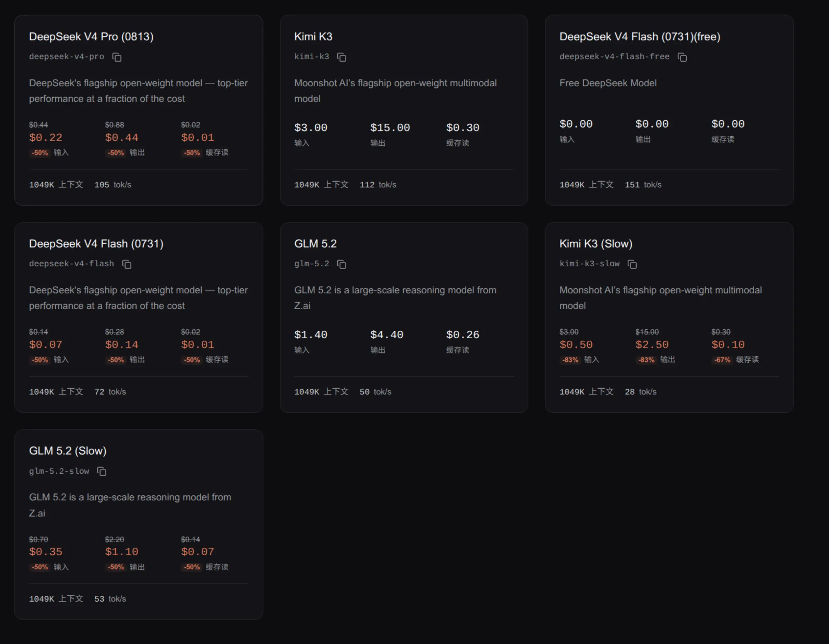Select the deepseek-v4-flash-free identifier text

[x=614, y=57]
